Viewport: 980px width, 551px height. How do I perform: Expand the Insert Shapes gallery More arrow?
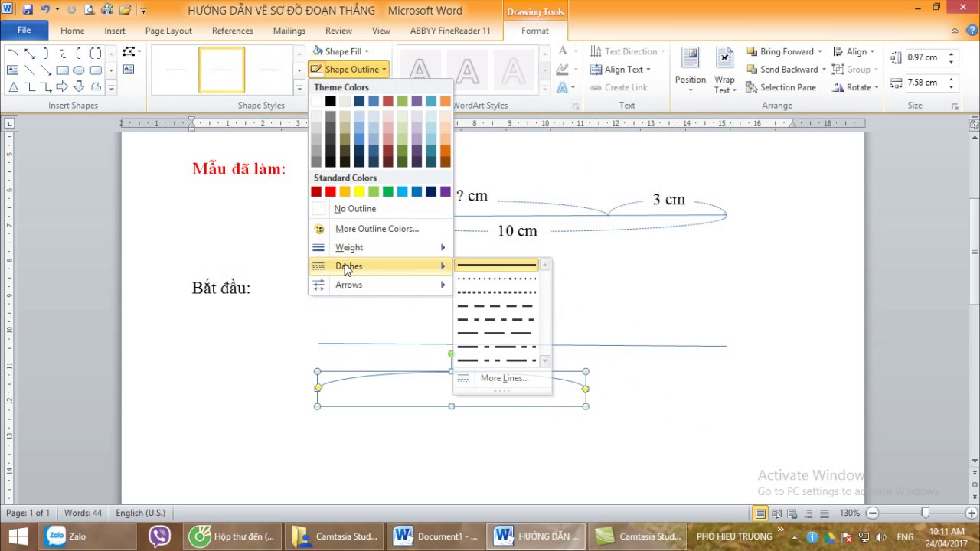(111, 88)
